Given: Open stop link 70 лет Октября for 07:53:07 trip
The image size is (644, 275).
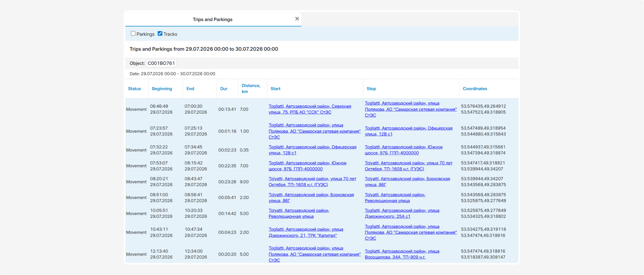Looking at the screenshot, I should 409,166.
